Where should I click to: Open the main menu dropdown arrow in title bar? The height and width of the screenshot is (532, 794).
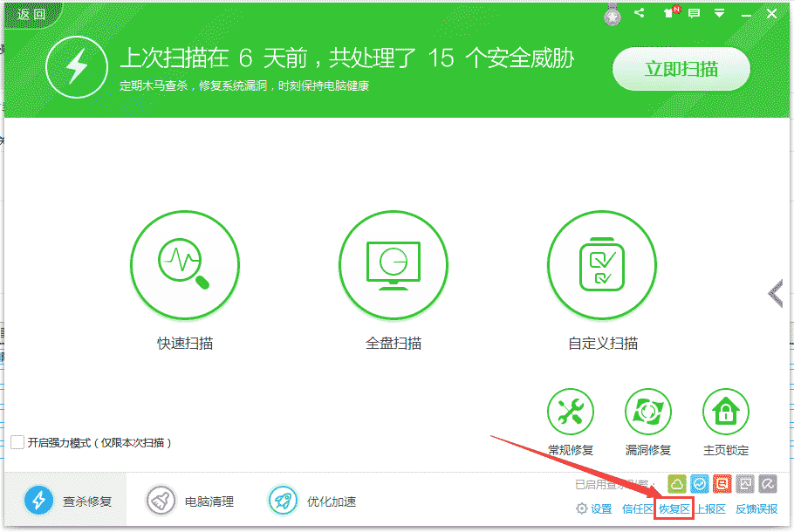coord(718,13)
